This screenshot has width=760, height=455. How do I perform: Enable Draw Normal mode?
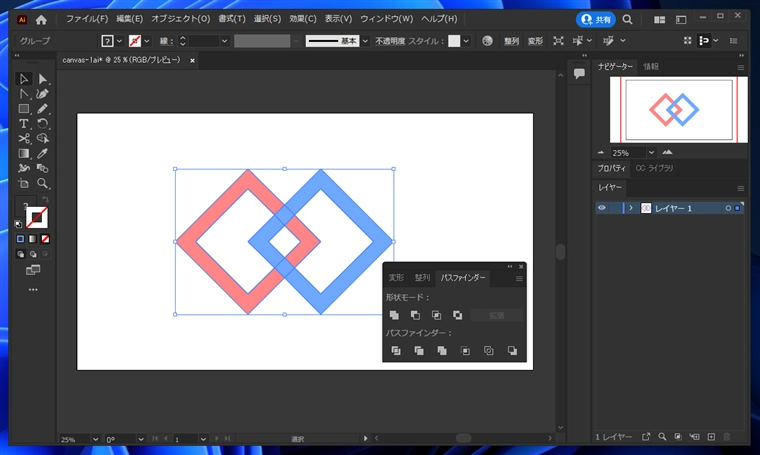click(x=20, y=254)
